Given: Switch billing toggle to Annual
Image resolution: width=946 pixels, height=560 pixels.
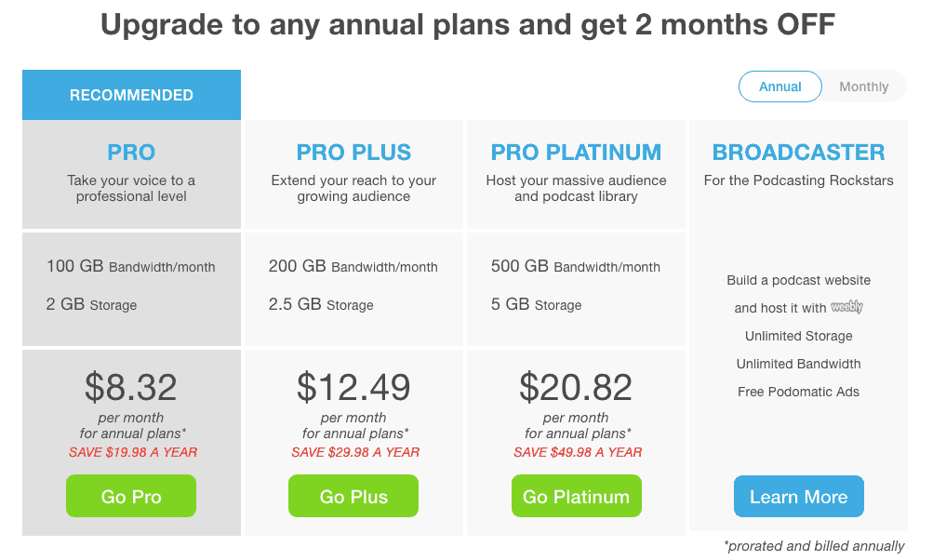Looking at the screenshot, I should (x=779, y=87).
